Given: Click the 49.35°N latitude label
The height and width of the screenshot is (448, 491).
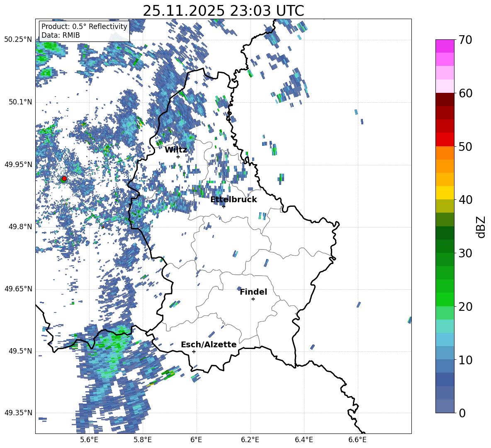Looking at the screenshot, I should pyautogui.click(x=18, y=413).
